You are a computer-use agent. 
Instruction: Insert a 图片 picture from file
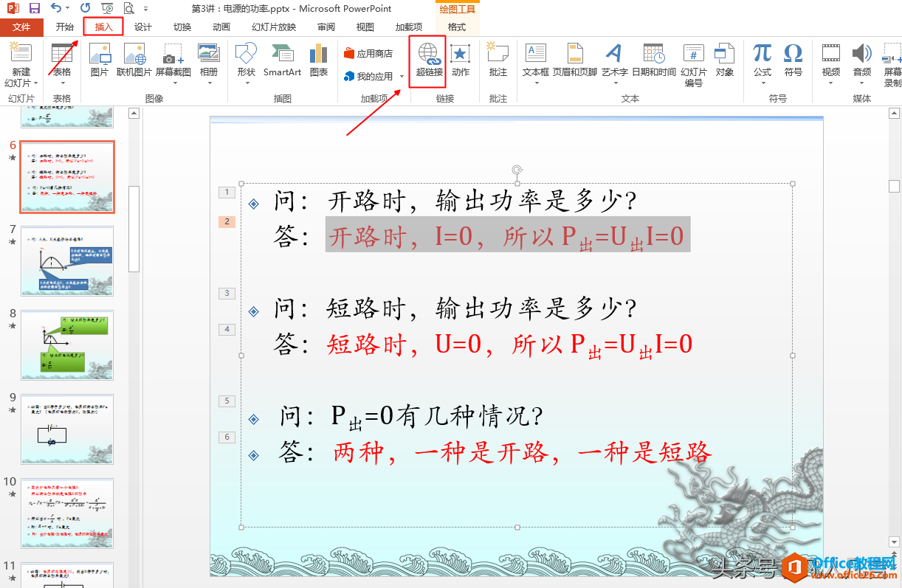99,60
